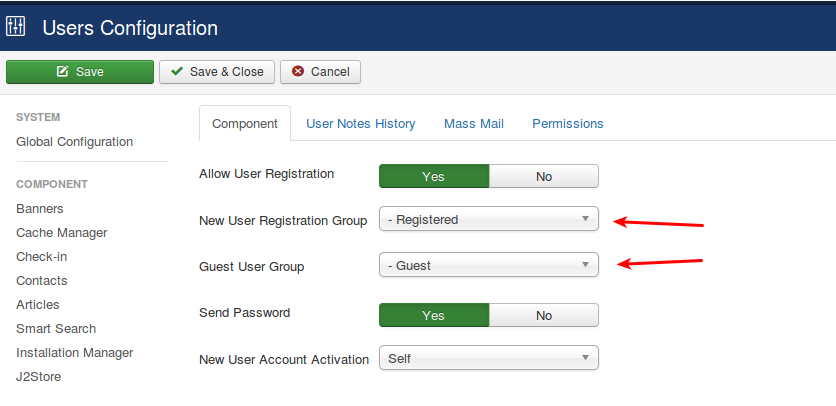Select Smart Search in the component list
The width and height of the screenshot is (836, 406).
pos(56,329)
